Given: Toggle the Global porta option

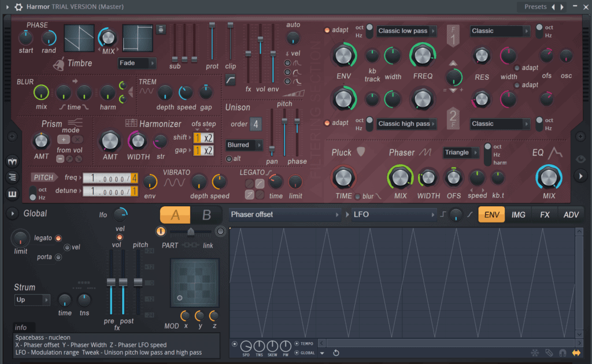Looking at the screenshot, I should coord(58,257).
